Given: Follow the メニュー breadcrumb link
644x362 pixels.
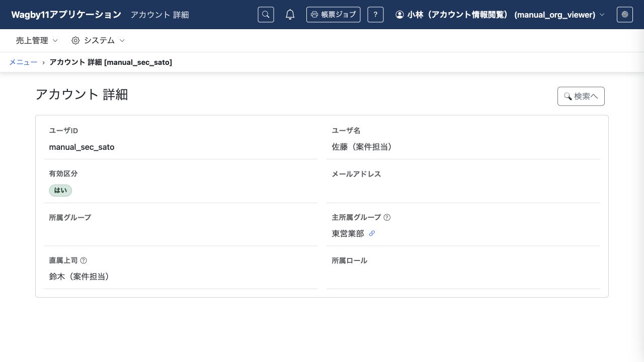Looking at the screenshot, I should (x=23, y=62).
